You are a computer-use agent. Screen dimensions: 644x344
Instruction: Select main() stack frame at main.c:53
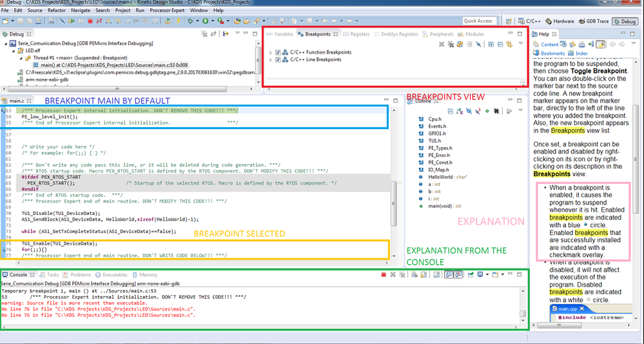(110, 65)
